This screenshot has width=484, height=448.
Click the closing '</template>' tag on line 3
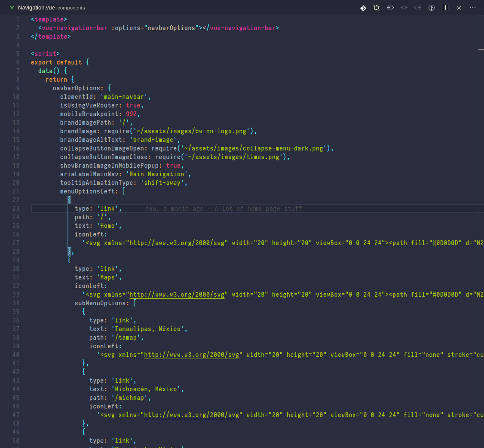tap(51, 37)
